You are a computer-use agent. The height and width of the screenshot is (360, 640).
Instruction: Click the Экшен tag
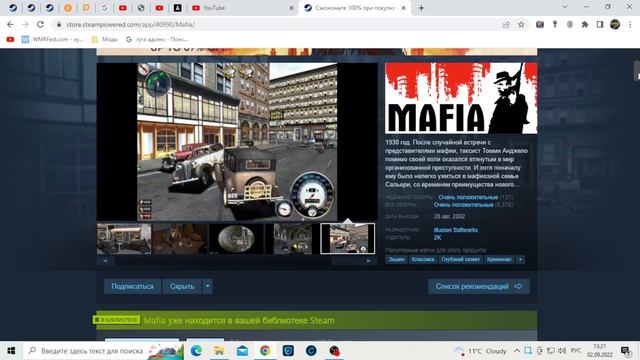click(x=396, y=259)
